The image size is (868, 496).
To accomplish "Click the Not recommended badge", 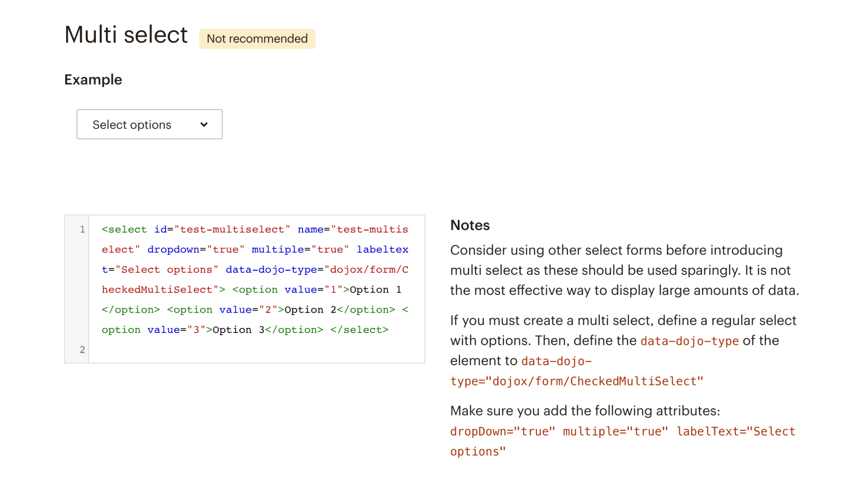I will 257,39.
